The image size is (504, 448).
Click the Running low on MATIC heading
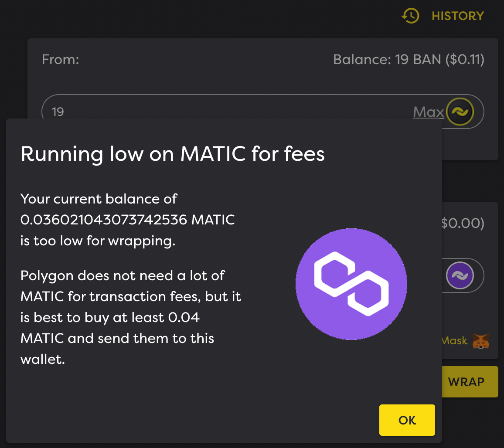tap(173, 153)
